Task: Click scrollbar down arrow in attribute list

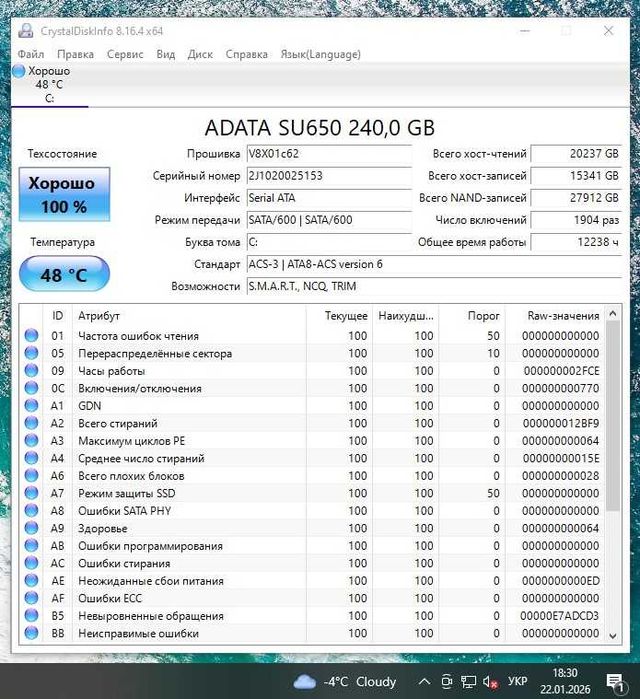Action: (613, 636)
